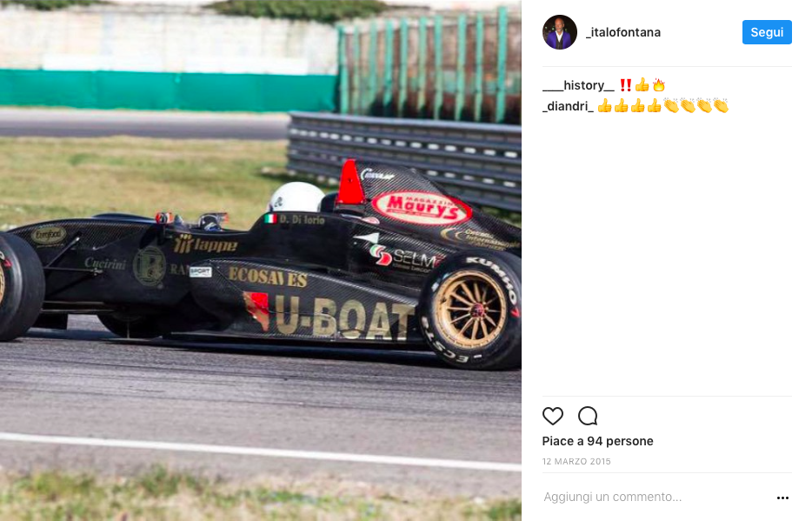Click the gold rear wheel rim
812x521 pixels.
point(470,309)
